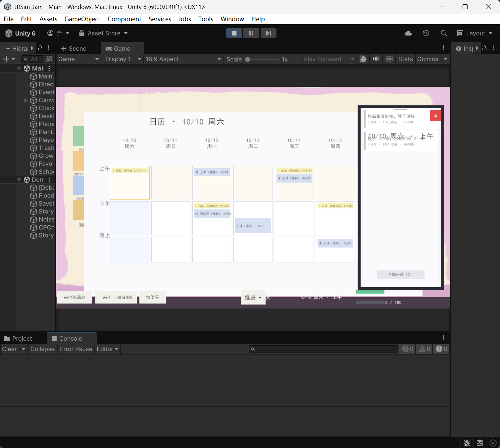Open the version history clock icon

point(426,33)
